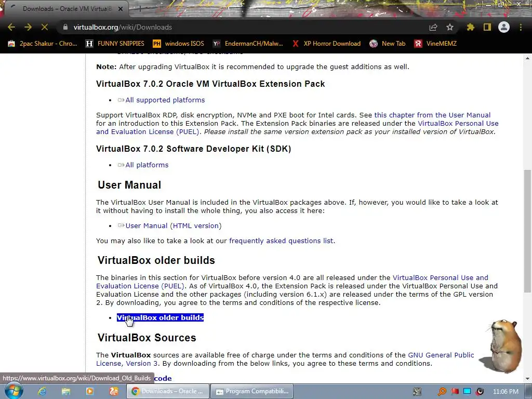Image resolution: width=532 pixels, height=399 pixels.
Task: Share this page from the address bar
Action: tap(433, 27)
